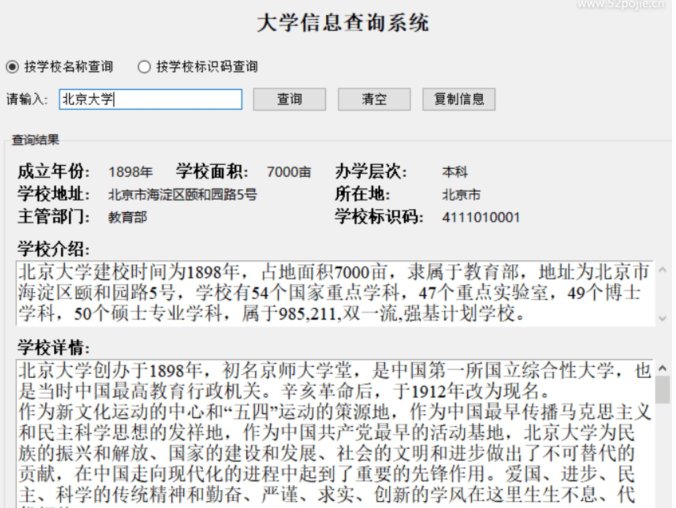
Task: Click the 学校详情 heading
Action: 54,347
